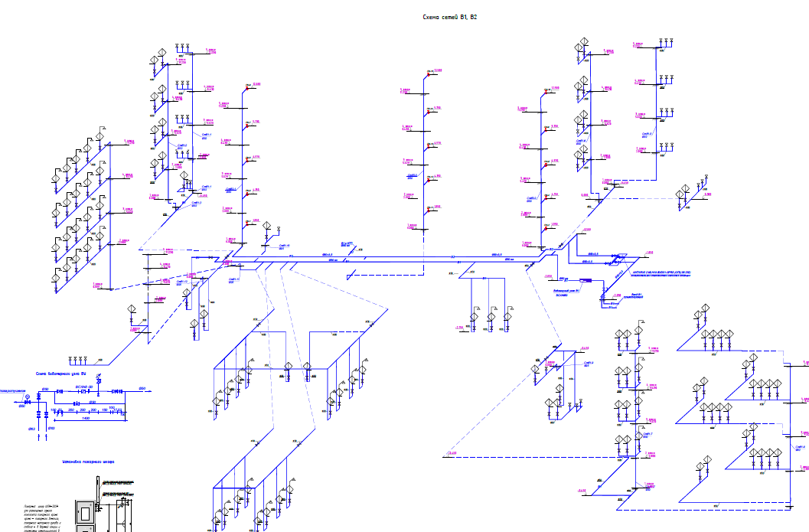Select the Ø50 label at water meter scheme outlet
Image resolution: width=809 pixels, height=532 pixels.
point(143,389)
